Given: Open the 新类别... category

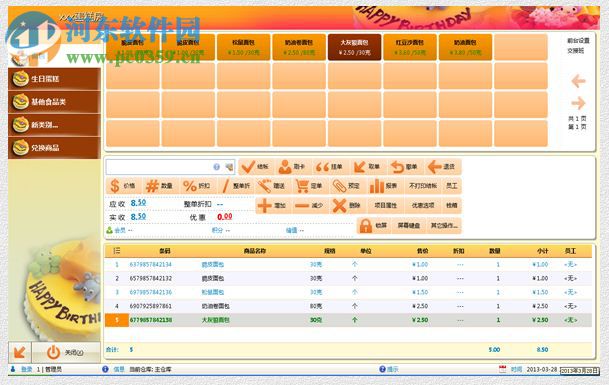Looking at the screenshot, I should 54,125.
